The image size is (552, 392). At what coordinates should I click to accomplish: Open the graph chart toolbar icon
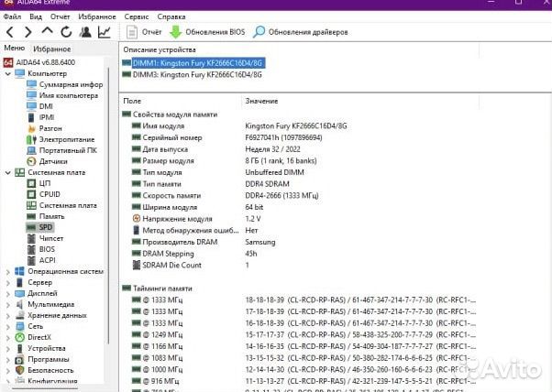tap(105, 32)
